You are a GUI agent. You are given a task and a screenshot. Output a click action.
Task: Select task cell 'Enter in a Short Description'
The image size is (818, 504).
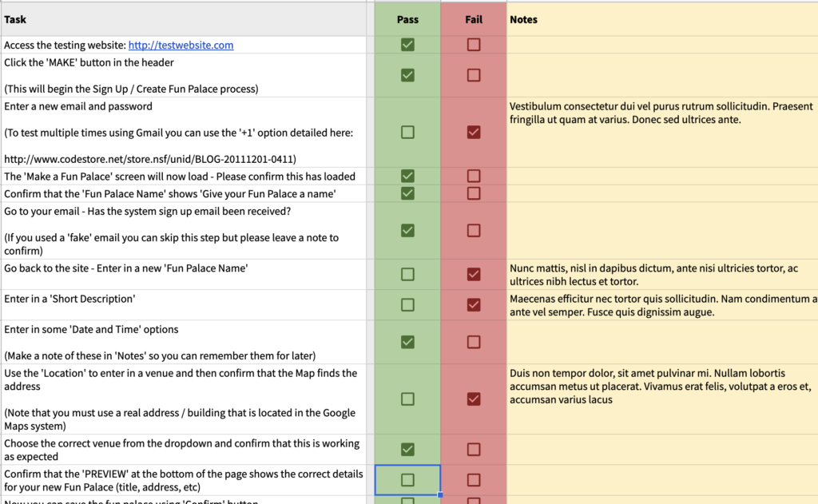pos(184,304)
